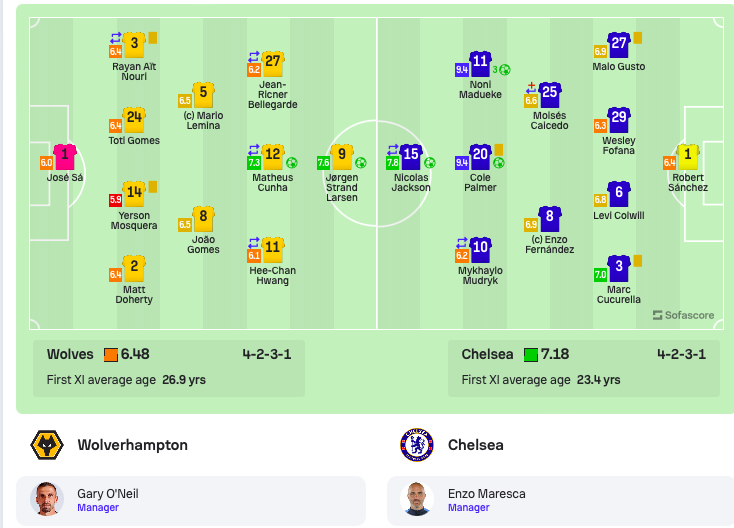Click the goal icon next to Matheus Cunha
This screenshot has width=734, height=528.
point(292,162)
